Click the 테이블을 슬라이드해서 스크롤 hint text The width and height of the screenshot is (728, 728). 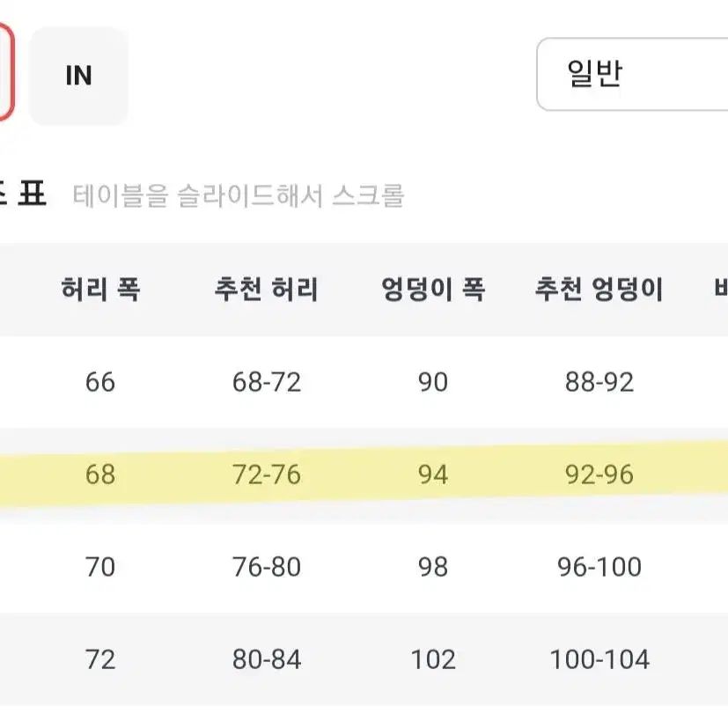click(x=239, y=195)
